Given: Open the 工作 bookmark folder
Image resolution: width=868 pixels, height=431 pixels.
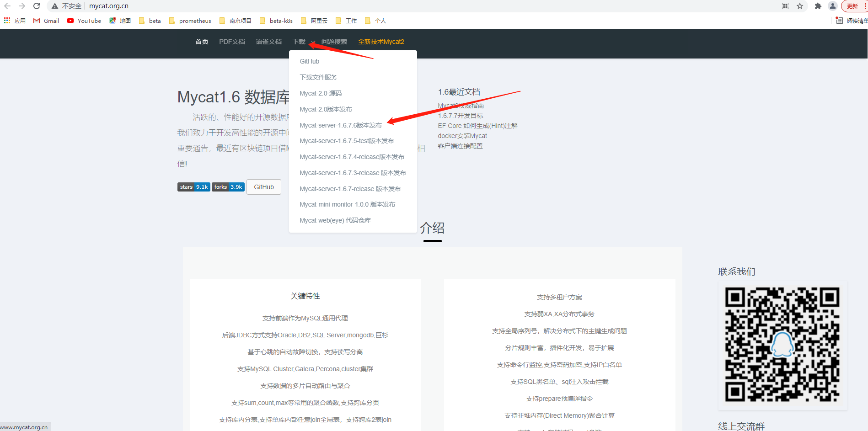Looking at the screenshot, I should (x=346, y=21).
